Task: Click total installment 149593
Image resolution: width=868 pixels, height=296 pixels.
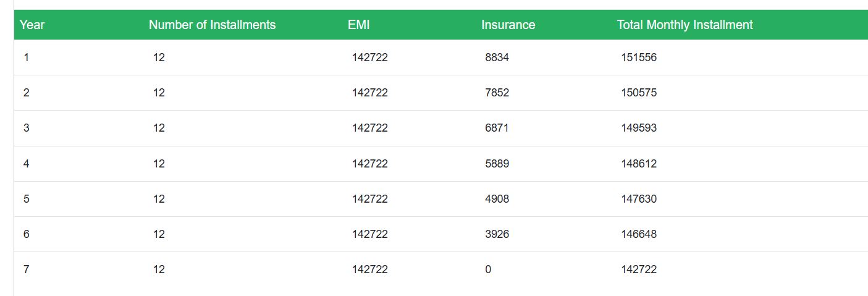Action: 639,128
